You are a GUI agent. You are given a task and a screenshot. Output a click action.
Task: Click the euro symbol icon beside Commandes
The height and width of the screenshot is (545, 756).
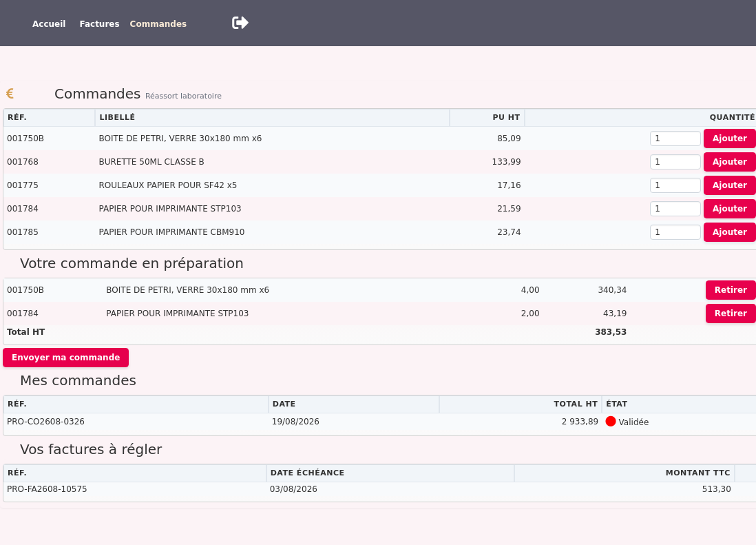click(x=10, y=94)
